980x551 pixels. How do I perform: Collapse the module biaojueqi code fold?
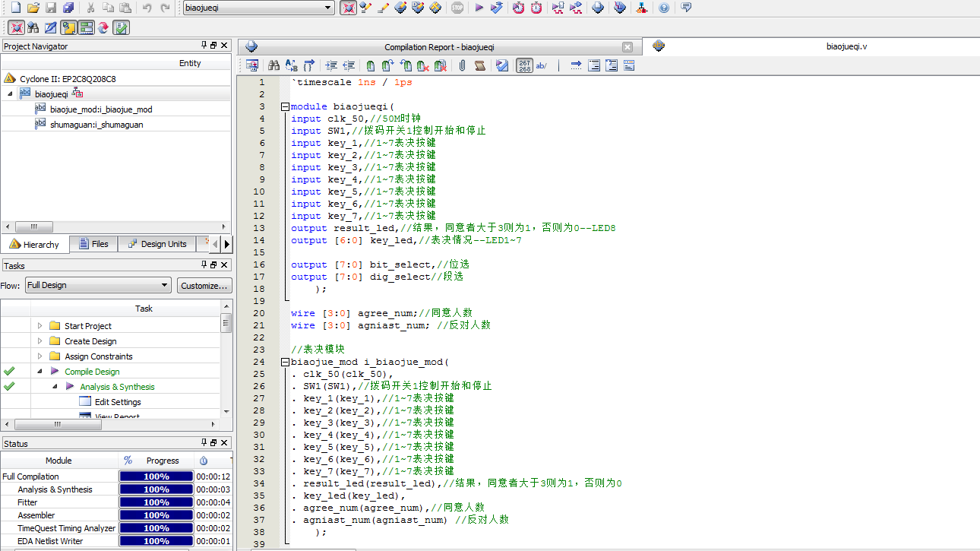(x=285, y=107)
